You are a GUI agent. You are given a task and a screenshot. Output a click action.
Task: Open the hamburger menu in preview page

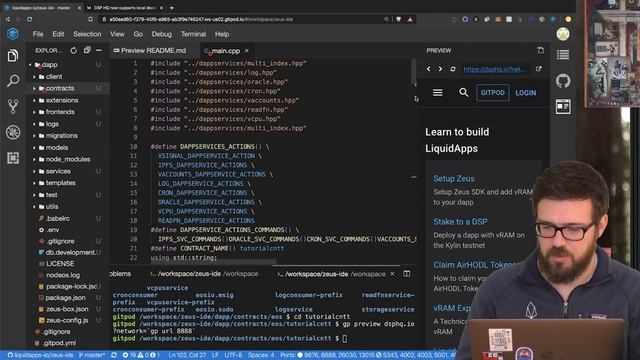(x=438, y=93)
